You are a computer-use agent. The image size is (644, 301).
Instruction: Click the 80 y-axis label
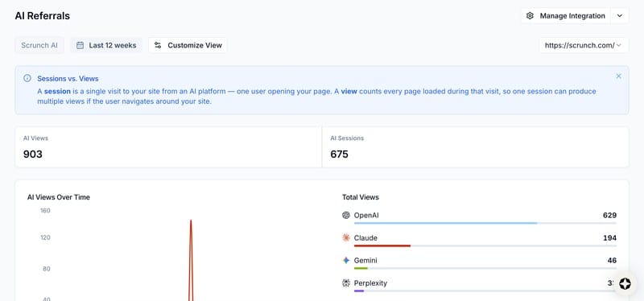point(46,269)
